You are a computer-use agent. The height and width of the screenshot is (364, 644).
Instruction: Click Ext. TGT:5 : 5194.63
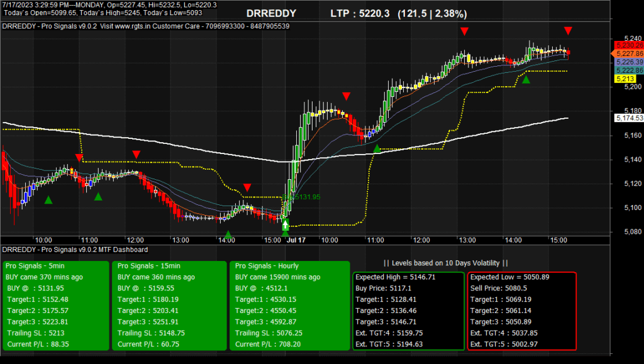[389, 345]
